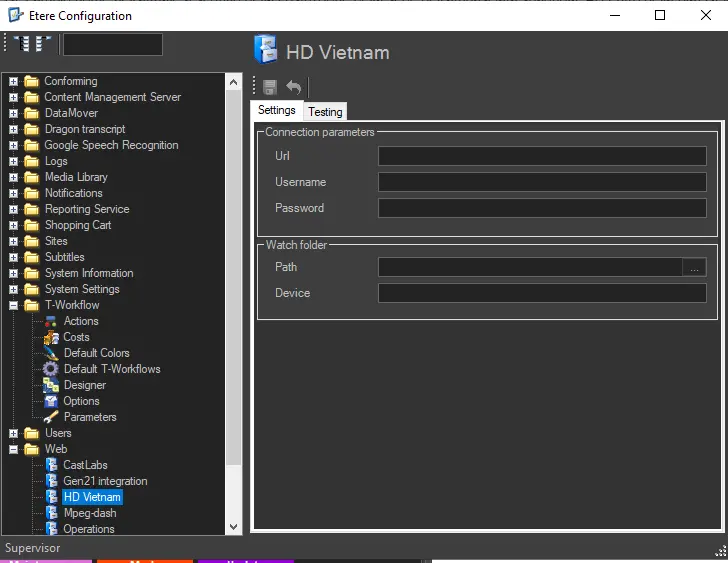Image resolution: width=728 pixels, height=563 pixels.
Task: Collapse the Web folder node
Action: (x=14, y=449)
